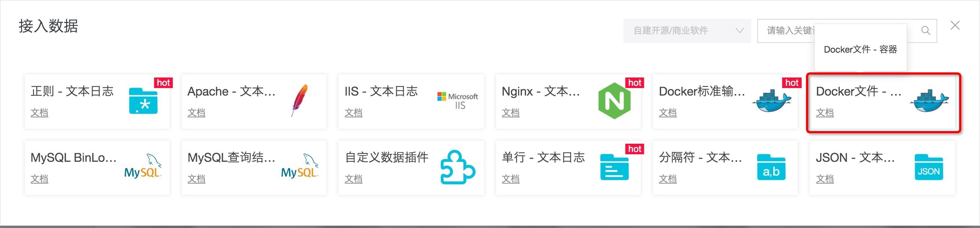
Task: Click the magnifier search icon
Action: coord(926,30)
